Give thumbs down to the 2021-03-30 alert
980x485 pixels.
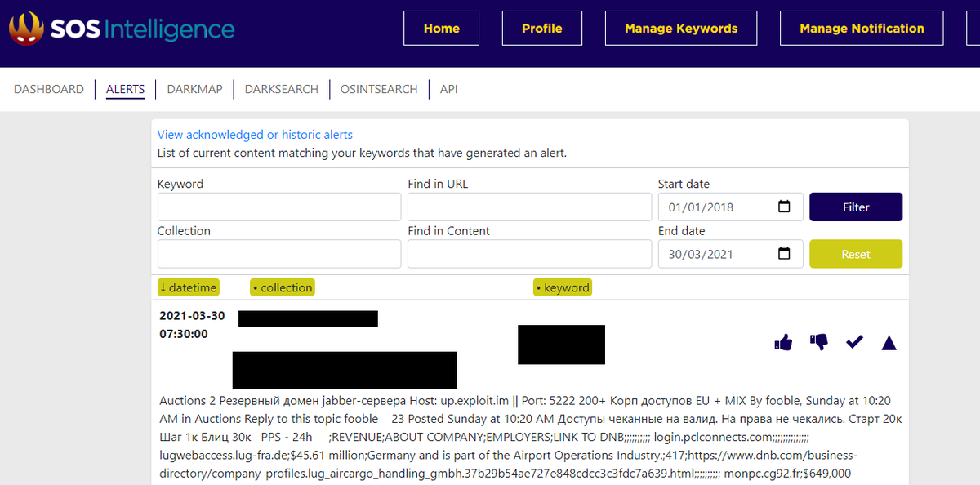click(818, 343)
